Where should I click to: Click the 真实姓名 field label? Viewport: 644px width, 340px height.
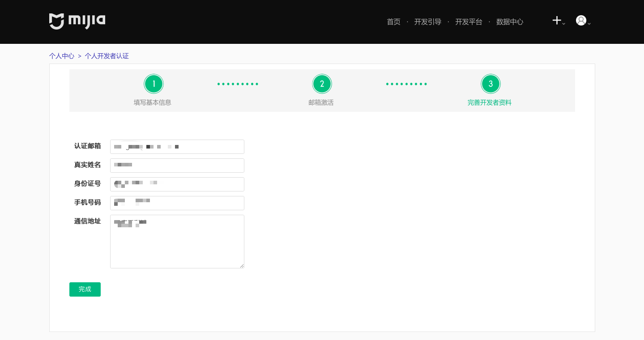pos(88,165)
